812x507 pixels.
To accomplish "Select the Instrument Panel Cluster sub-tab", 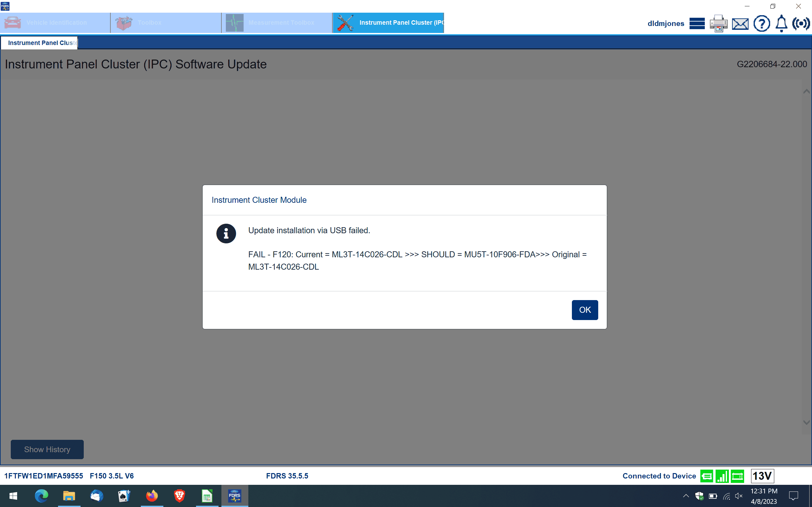I will (40, 43).
